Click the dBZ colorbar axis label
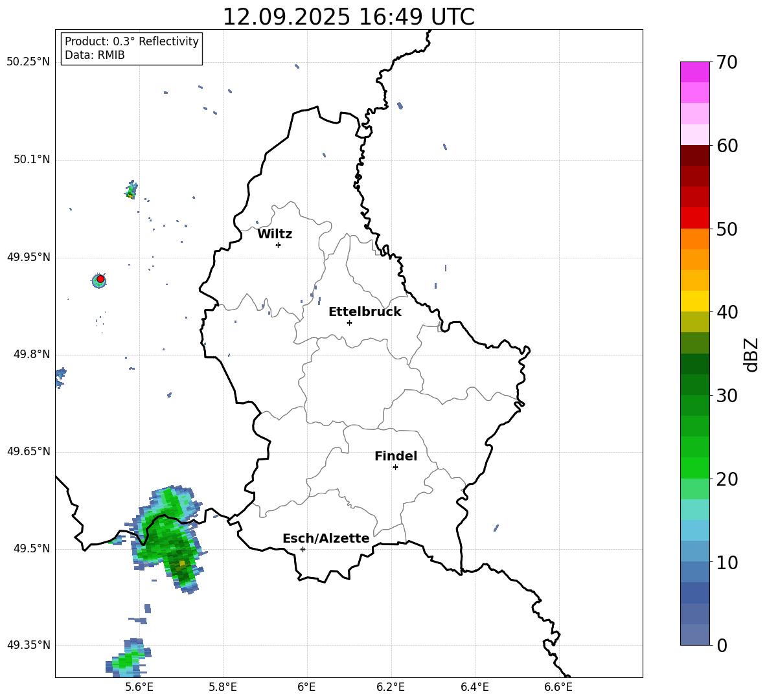 click(751, 354)
